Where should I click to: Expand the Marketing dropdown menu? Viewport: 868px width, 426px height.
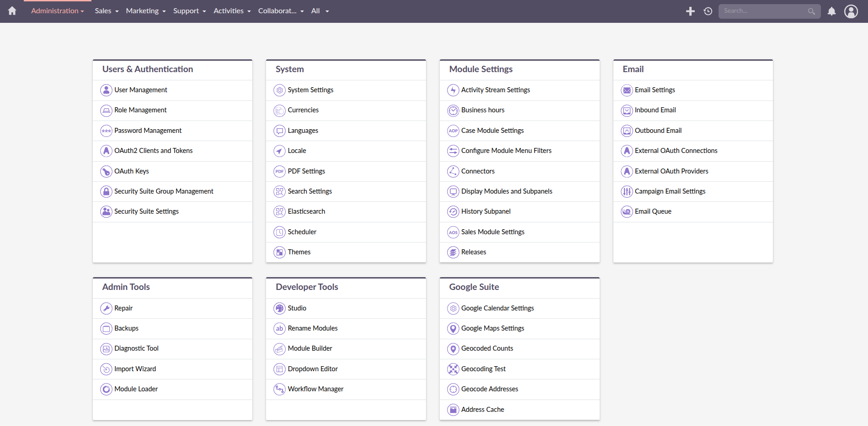[x=146, y=11]
